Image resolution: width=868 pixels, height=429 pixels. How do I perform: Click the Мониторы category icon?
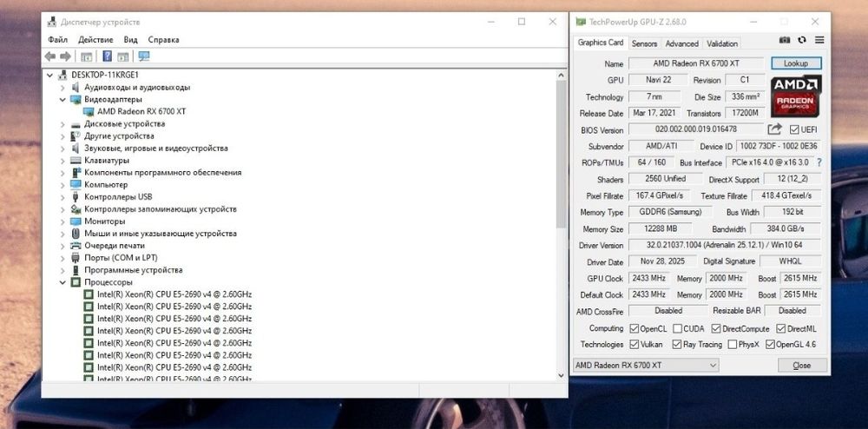[76, 221]
